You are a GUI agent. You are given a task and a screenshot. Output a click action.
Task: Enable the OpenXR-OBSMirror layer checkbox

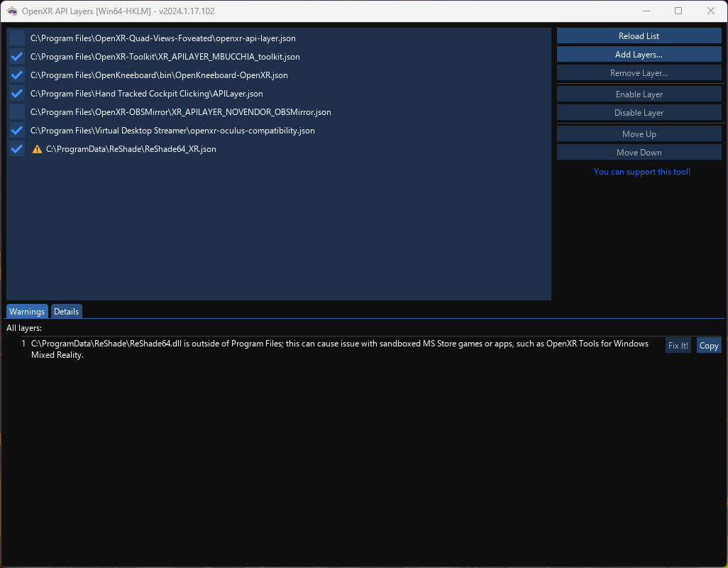click(17, 112)
